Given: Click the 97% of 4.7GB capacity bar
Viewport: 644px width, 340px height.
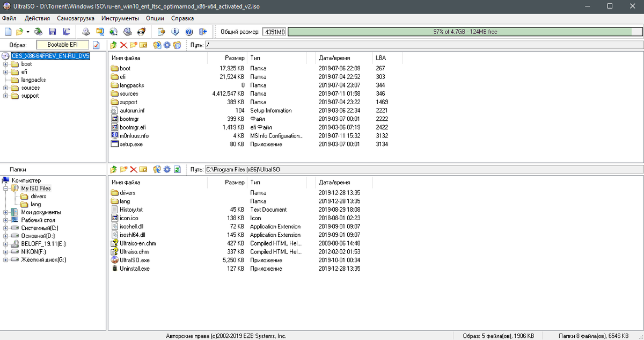Looking at the screenshot, I should click(x=465, y=32).
